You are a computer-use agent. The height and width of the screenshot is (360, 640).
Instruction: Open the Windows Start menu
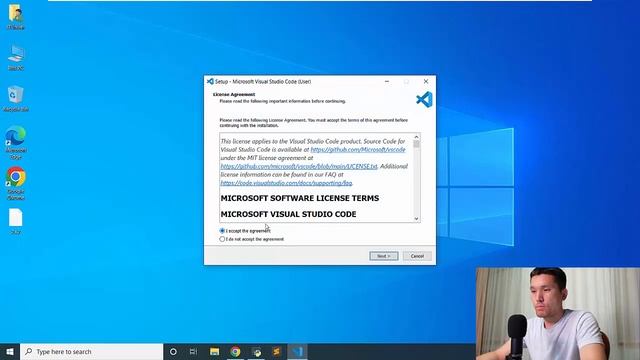pyautogui.click(x=10, y=351)
